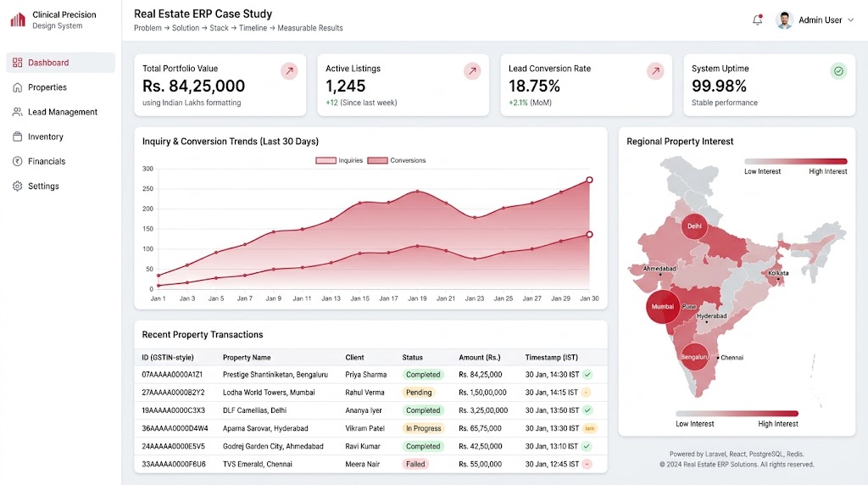Click the Bengaluru bubble on the map
The height and width of the screenshot is (485, 868).
point(694,357)
